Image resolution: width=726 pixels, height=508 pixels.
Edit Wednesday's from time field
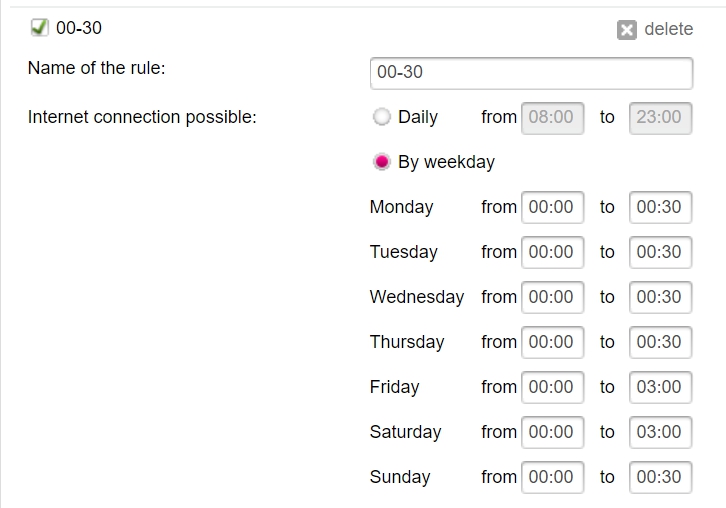pos(552,297)
